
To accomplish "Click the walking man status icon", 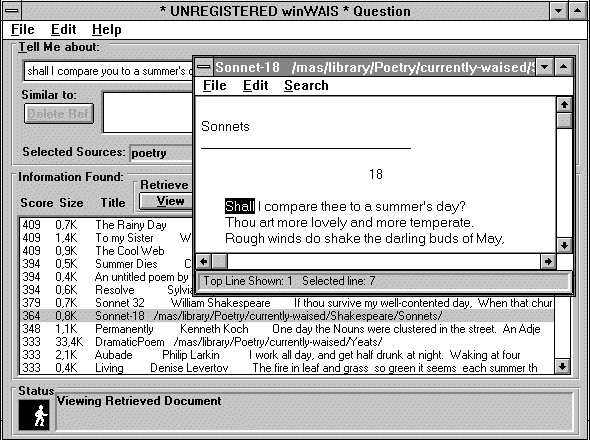I will (34, 415).
